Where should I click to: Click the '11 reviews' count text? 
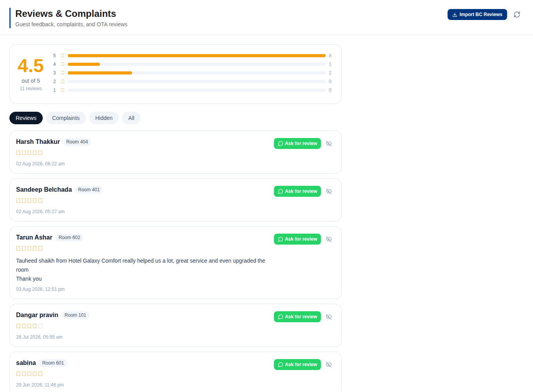31,89
